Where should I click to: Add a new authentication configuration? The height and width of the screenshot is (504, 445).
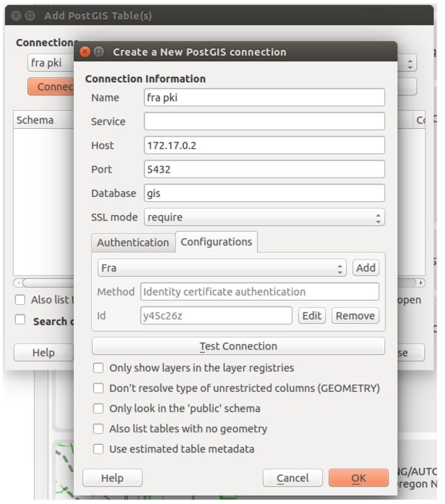click(366, 268)
